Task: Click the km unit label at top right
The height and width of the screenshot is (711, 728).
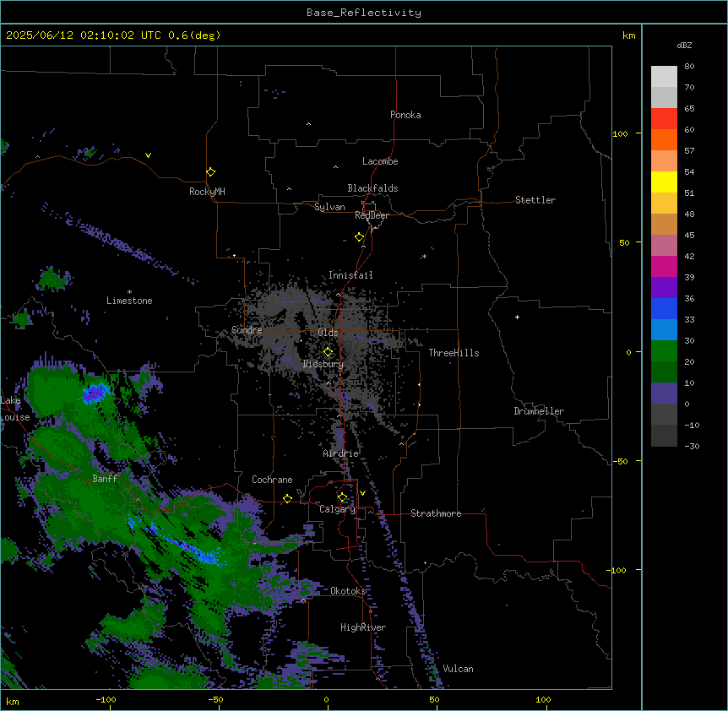Action: pos(628,35)
